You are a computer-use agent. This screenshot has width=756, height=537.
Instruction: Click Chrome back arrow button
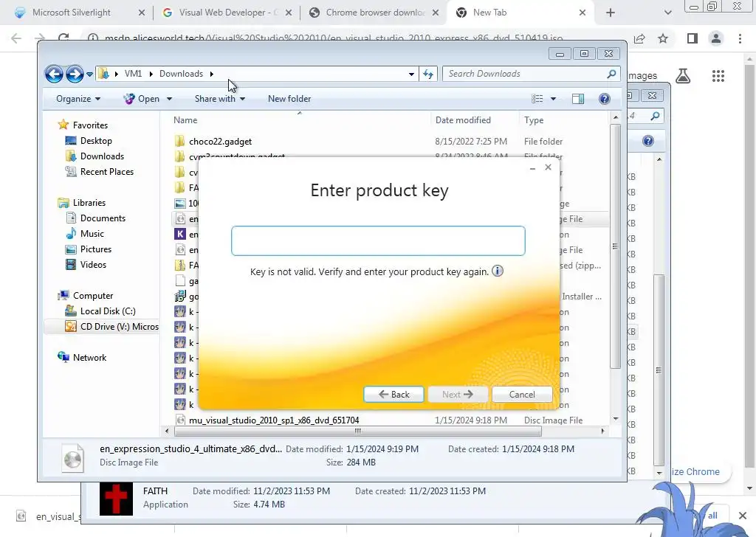(x=16, y=38)
